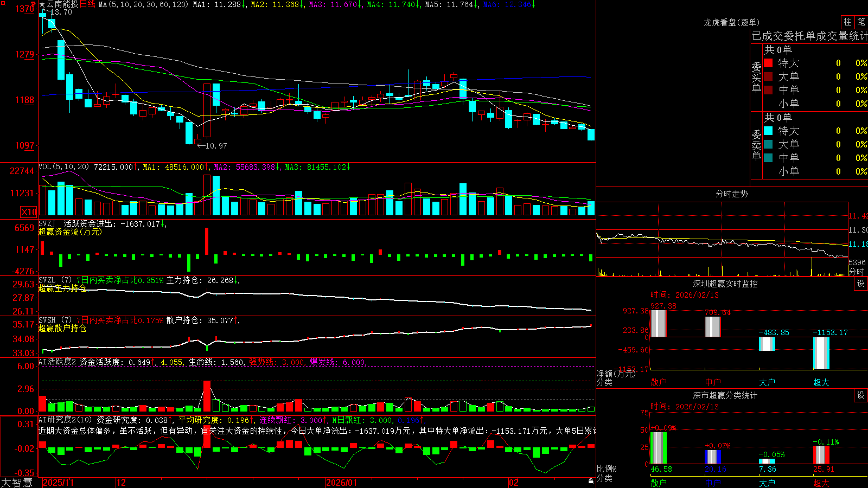
Task: Click the 大智慧 logo at the bottom-left corner
Action: [17, 482]
